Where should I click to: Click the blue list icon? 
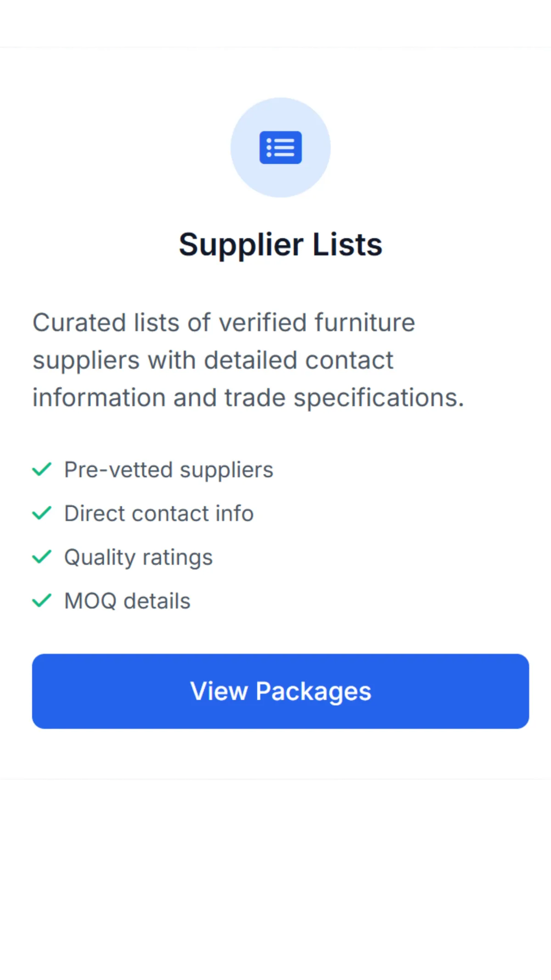click(281, 147)
